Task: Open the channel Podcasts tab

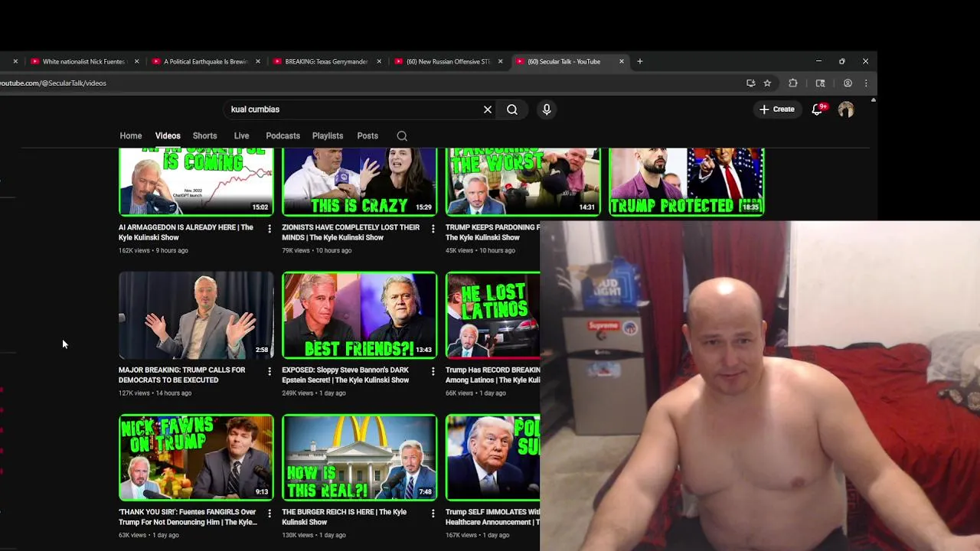Action: (283, 135)
